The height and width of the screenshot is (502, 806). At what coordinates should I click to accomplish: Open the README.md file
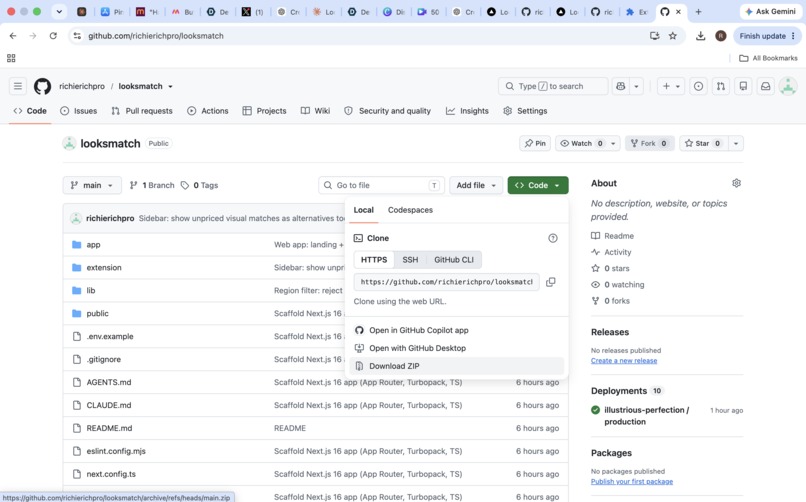tap(109, 428)
